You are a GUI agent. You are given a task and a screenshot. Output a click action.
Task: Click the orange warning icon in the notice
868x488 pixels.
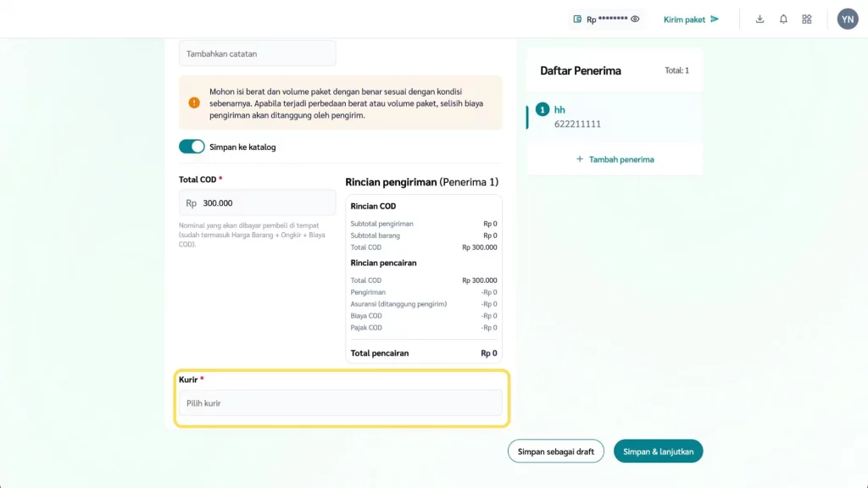194,103
